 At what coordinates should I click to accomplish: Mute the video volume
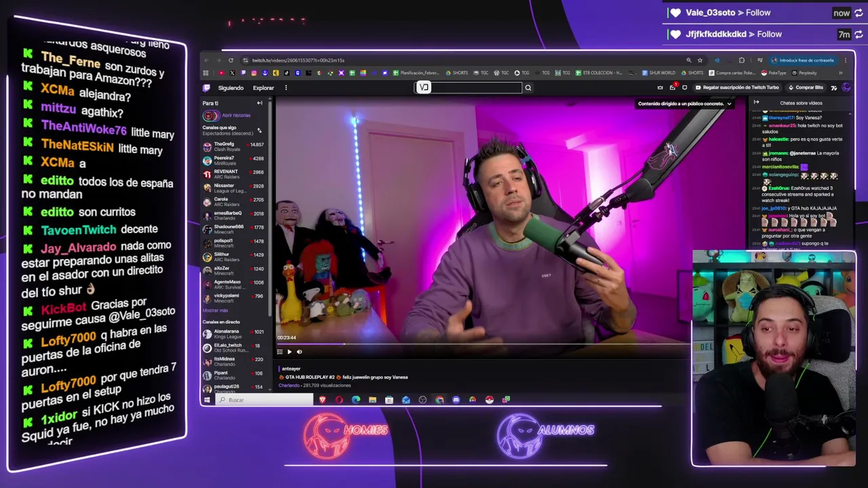point(299,352)
